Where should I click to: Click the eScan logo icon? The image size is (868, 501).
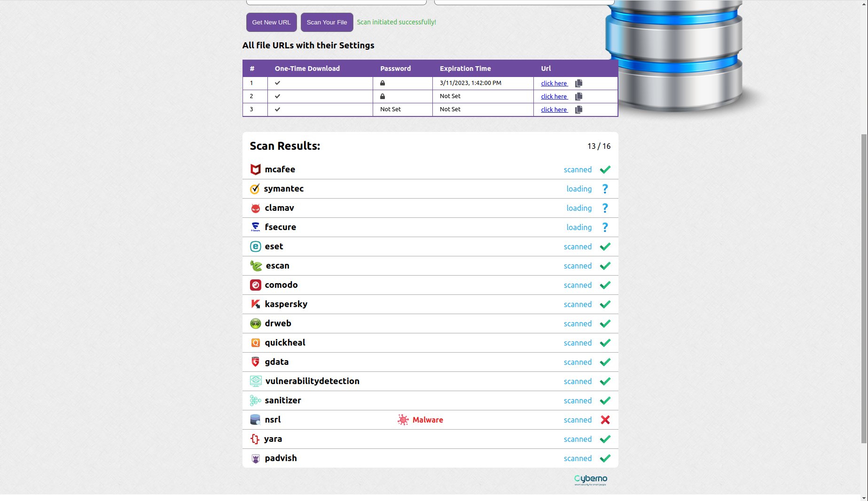coord(256,266)
